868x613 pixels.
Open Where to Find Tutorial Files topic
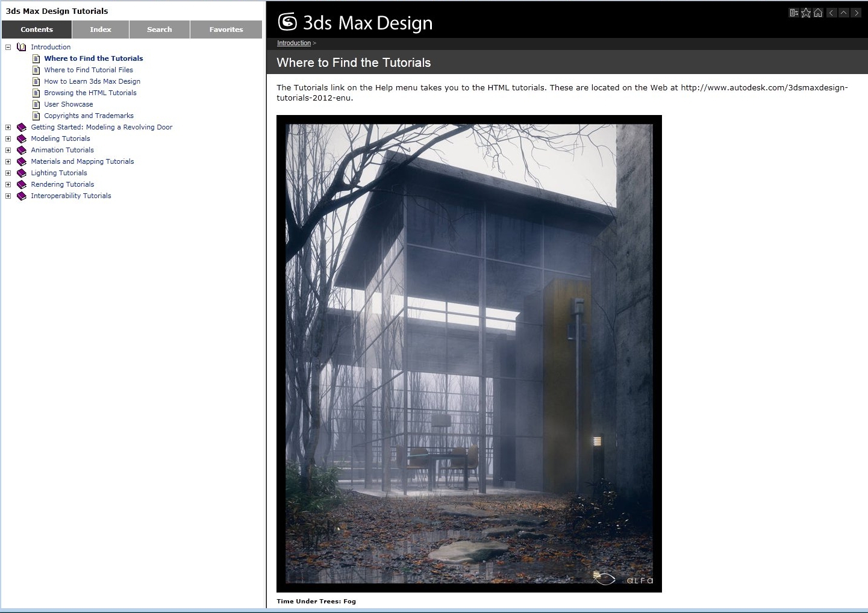pos(89,70)
